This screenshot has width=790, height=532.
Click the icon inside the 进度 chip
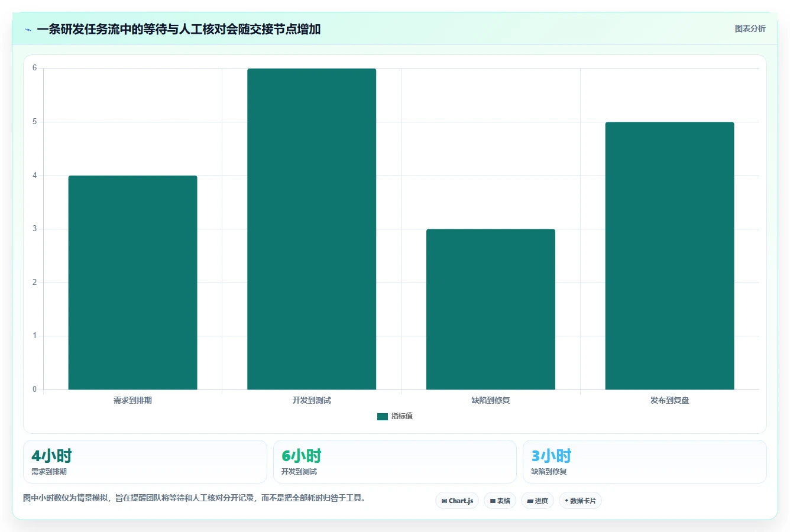tap(530, 501)
